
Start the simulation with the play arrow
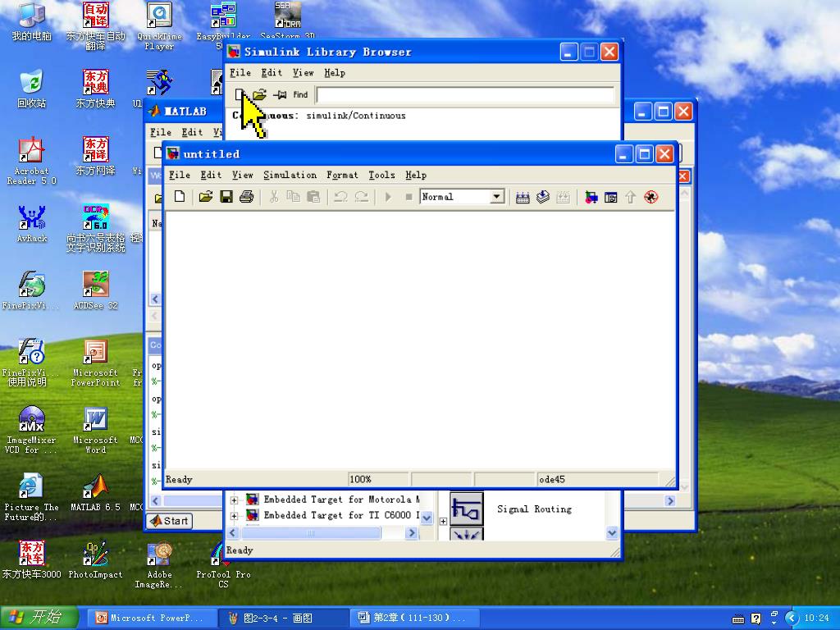[x=388, y=197]
